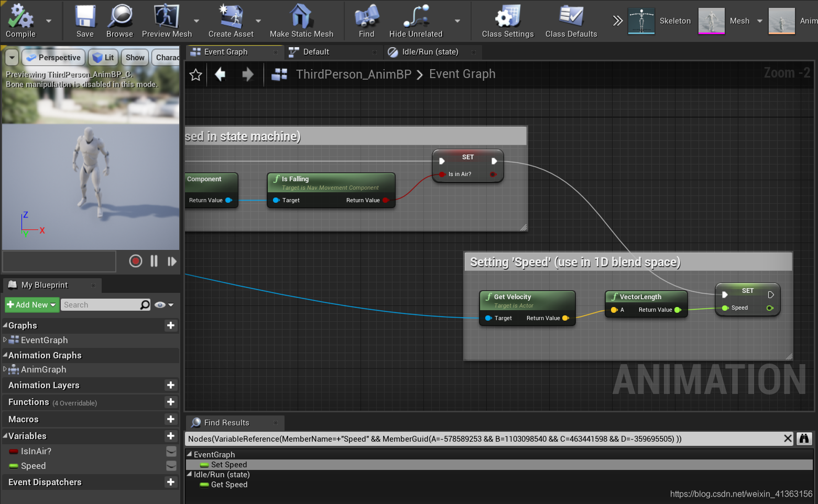This screenshot has width=818, height=504.
Task: Browse to asset in Content Browser
Action: [x=119, y=21]
